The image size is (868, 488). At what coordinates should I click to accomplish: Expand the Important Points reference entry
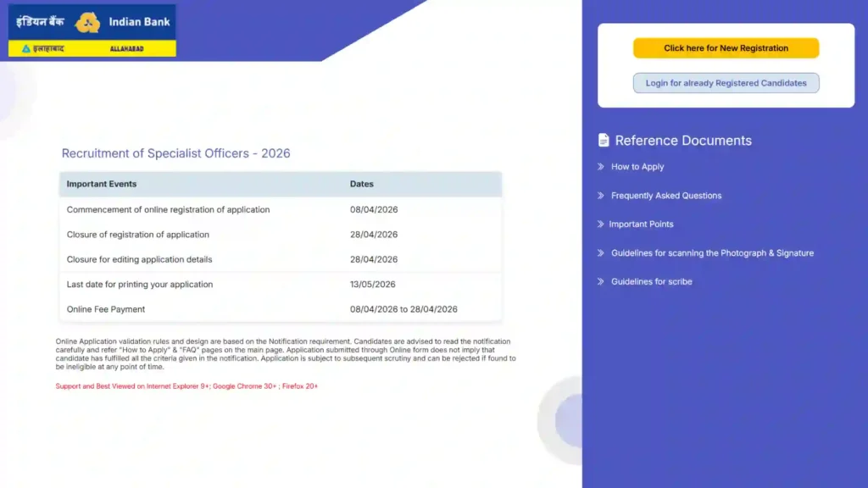pyautogui.click(x=643, y=224)
